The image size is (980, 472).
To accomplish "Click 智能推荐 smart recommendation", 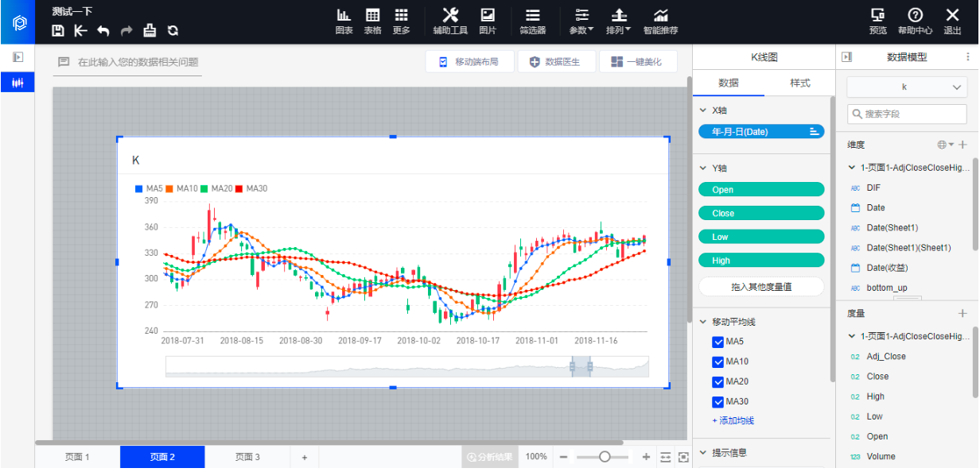I will 661,21.
